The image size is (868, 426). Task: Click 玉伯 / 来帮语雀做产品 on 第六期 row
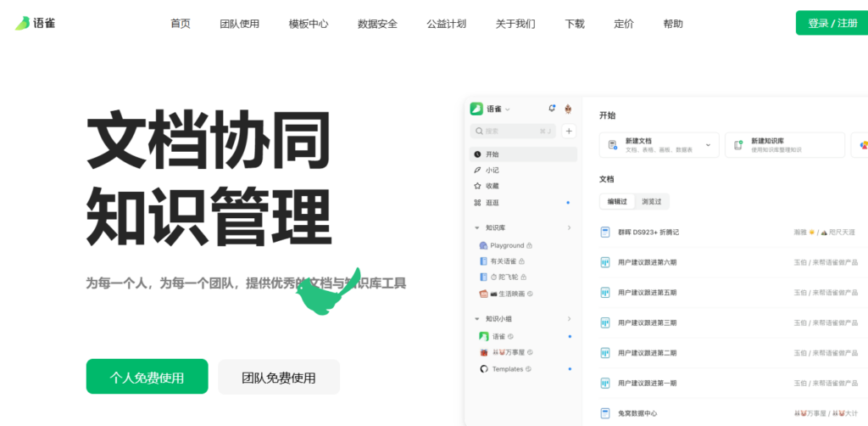click(826, 262)
